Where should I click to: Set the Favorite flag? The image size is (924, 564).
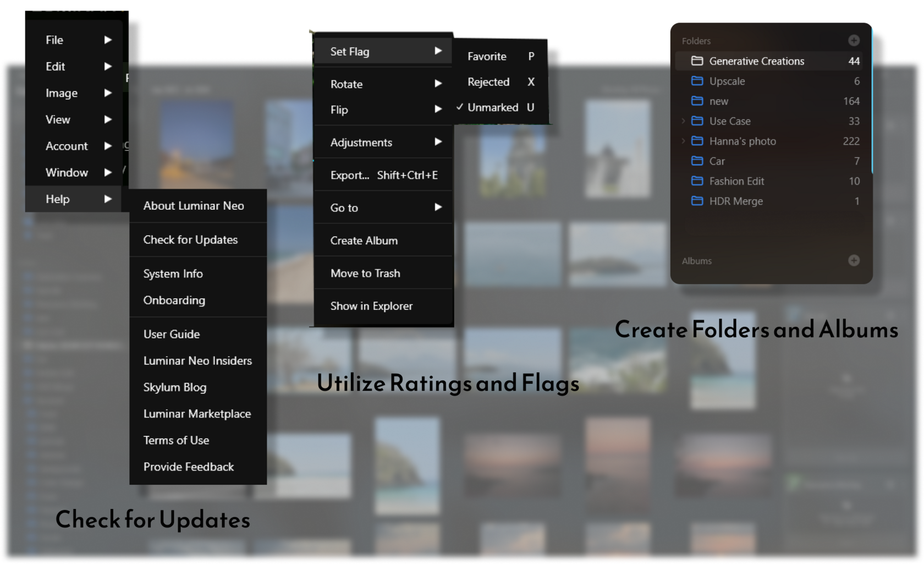pyautogui.click(x=487, y=56)
